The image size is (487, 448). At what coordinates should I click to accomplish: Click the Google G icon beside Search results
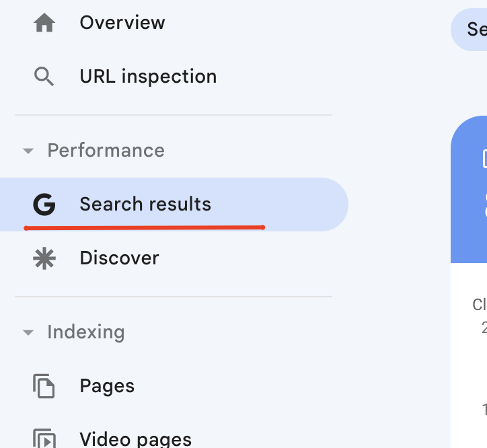44,204
